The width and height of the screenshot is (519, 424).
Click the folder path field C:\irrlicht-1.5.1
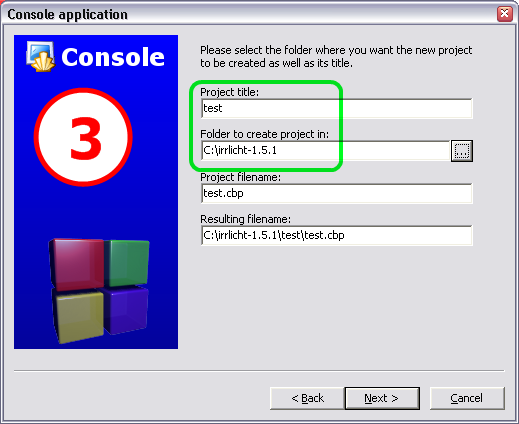325,151
